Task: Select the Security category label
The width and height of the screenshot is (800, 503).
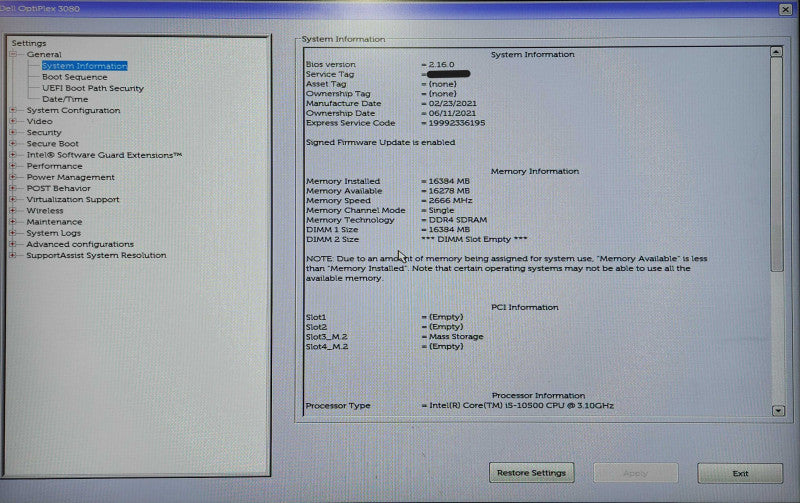Action: 44,133
